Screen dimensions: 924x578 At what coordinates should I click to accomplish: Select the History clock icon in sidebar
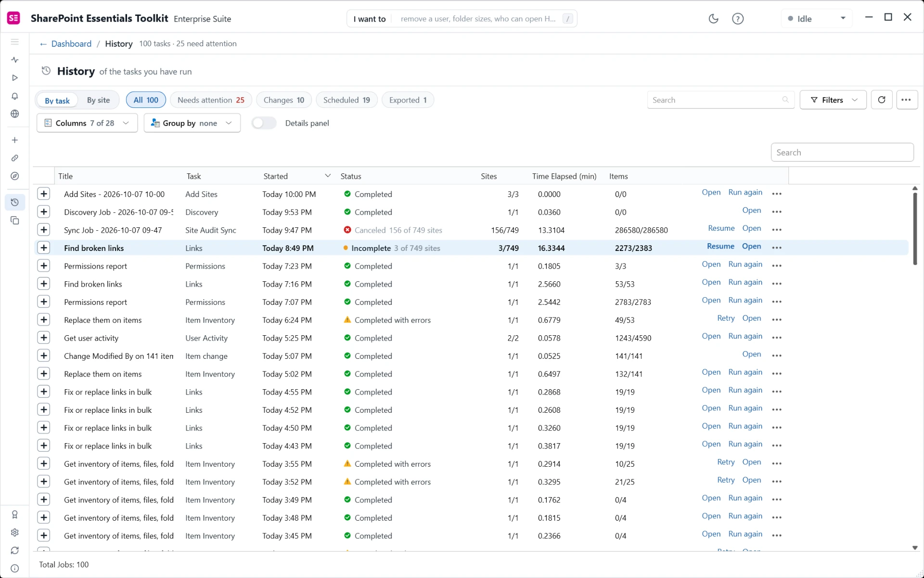tap(15, 202)
